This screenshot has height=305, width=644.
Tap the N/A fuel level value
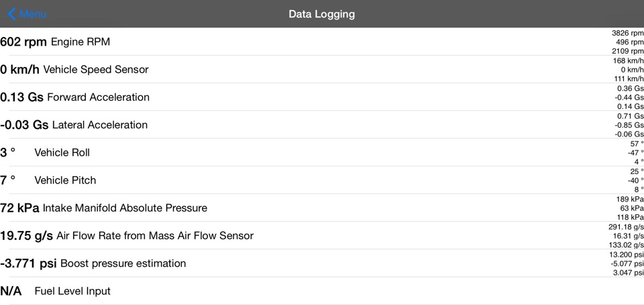(x=11, y=291)
